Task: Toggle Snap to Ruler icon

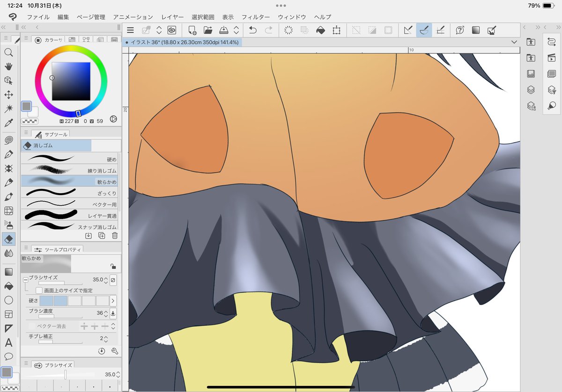Action: [408, 30]
